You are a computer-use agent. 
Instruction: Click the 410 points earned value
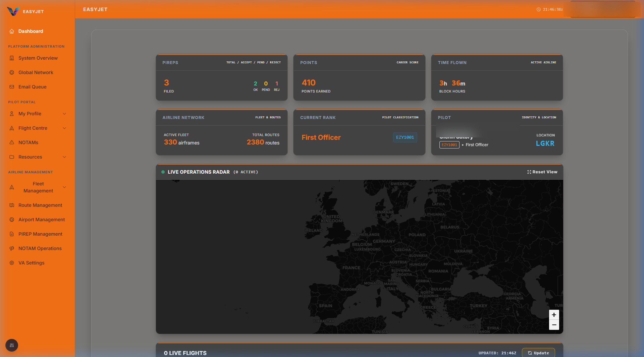tap(309, 83)
